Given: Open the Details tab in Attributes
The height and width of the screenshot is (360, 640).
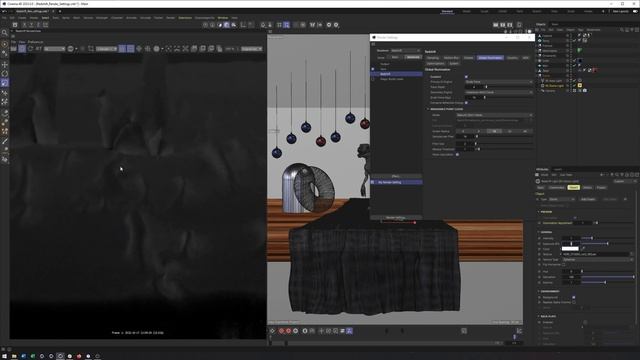Looking at the screenshot, I should click(587, 188).
